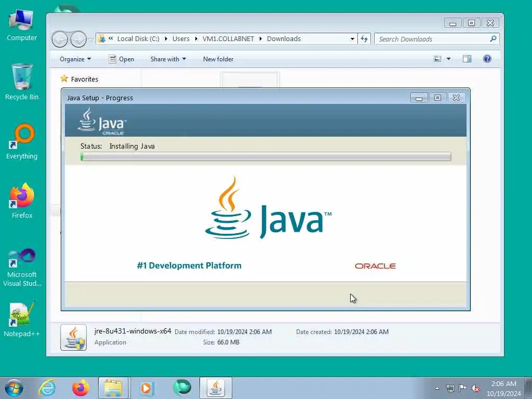The width and height of the screenshot is (532, 399).
Task: Maximize the Downloads Explorer window
Action: click(471, 23)
